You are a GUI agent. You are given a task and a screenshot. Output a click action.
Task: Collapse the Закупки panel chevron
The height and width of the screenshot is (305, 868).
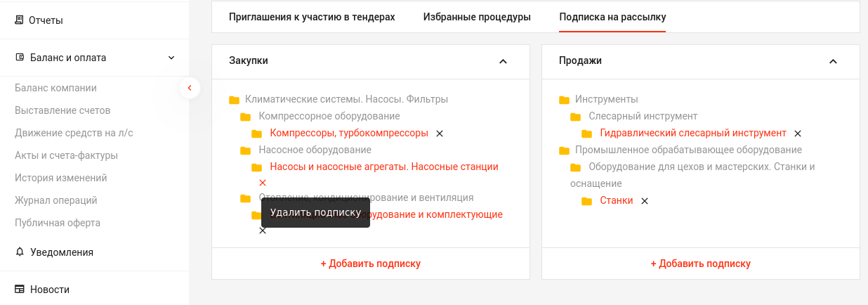point(503,61)
